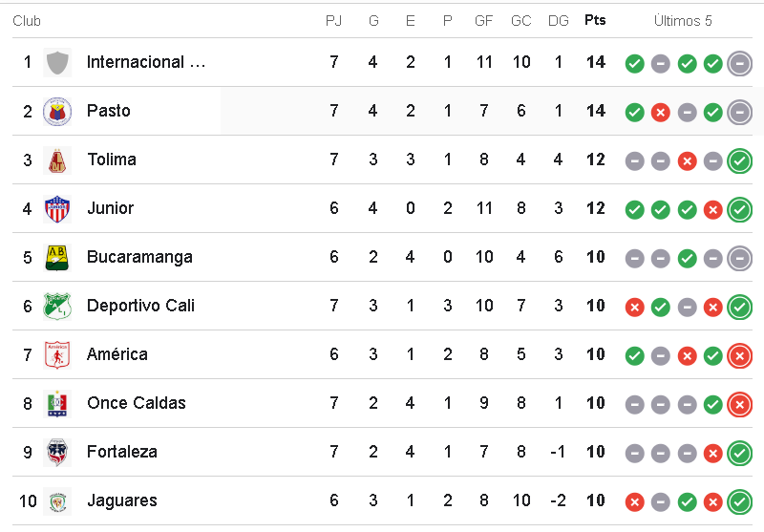Click the Fortaleza team logo

[x=57, y=453]
